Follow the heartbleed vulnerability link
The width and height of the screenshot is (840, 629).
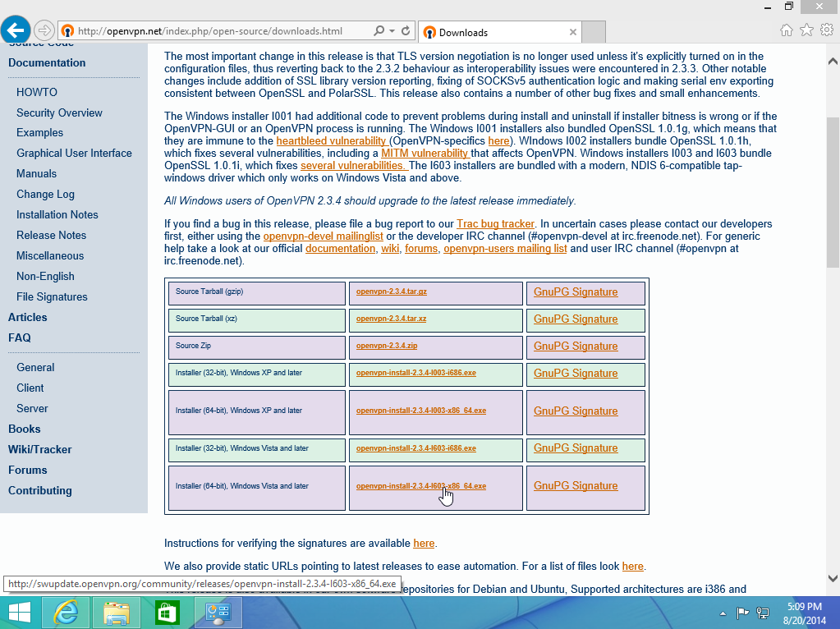coord(331,141)
